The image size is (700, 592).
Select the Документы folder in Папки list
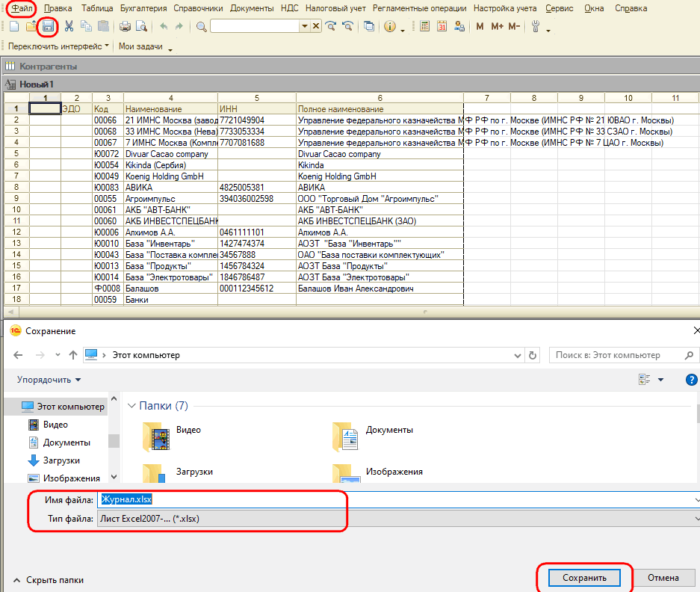[374, 437]
